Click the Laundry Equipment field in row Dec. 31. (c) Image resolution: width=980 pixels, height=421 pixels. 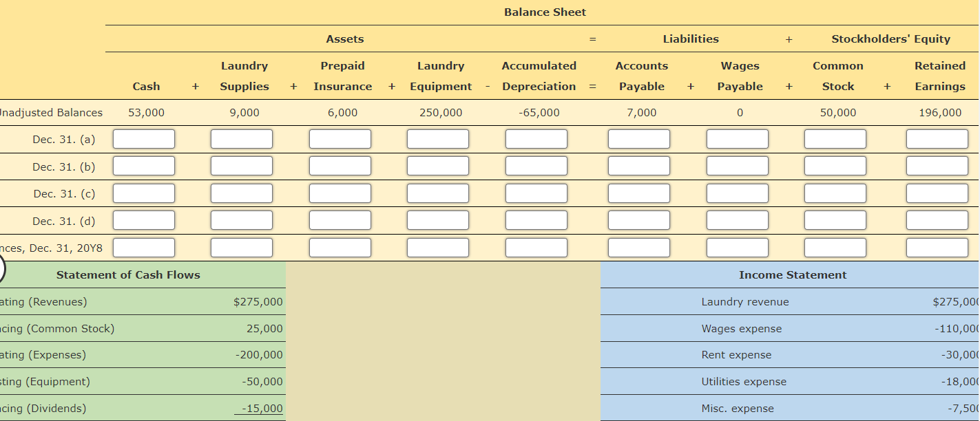tap(438, 193)
